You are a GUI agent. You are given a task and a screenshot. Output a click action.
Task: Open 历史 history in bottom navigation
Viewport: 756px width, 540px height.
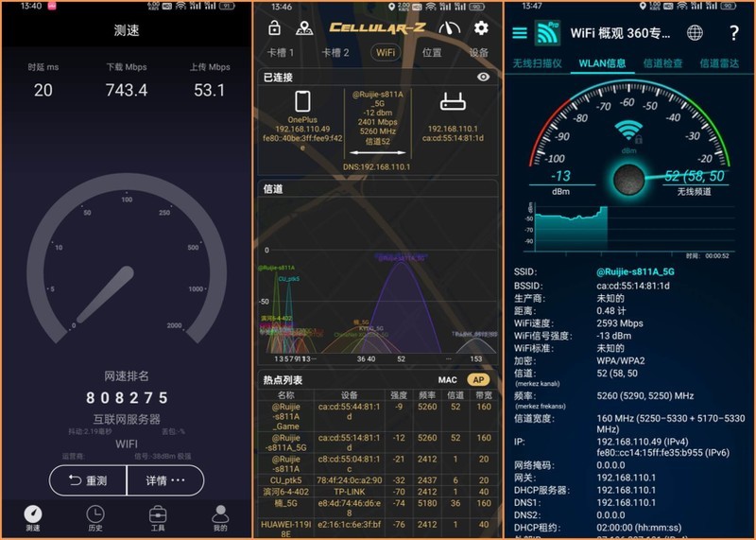coord(95,518)
